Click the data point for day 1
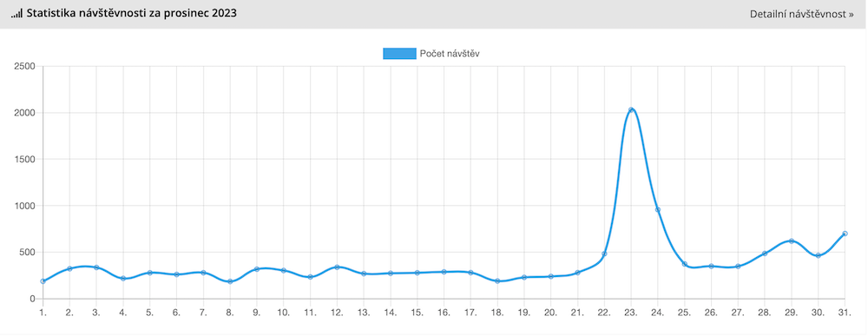The height and width of the screenshot is (336, 868). pos(43,281)
